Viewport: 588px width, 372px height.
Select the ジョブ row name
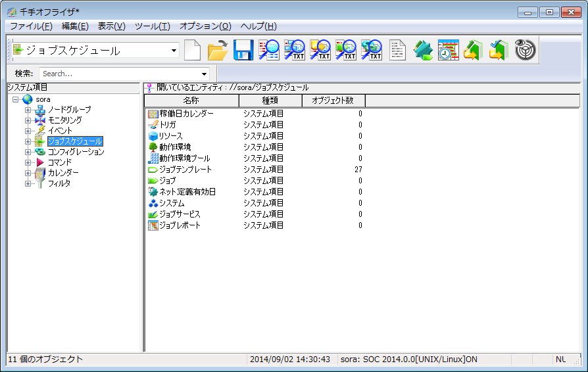[x=167, y=181]
